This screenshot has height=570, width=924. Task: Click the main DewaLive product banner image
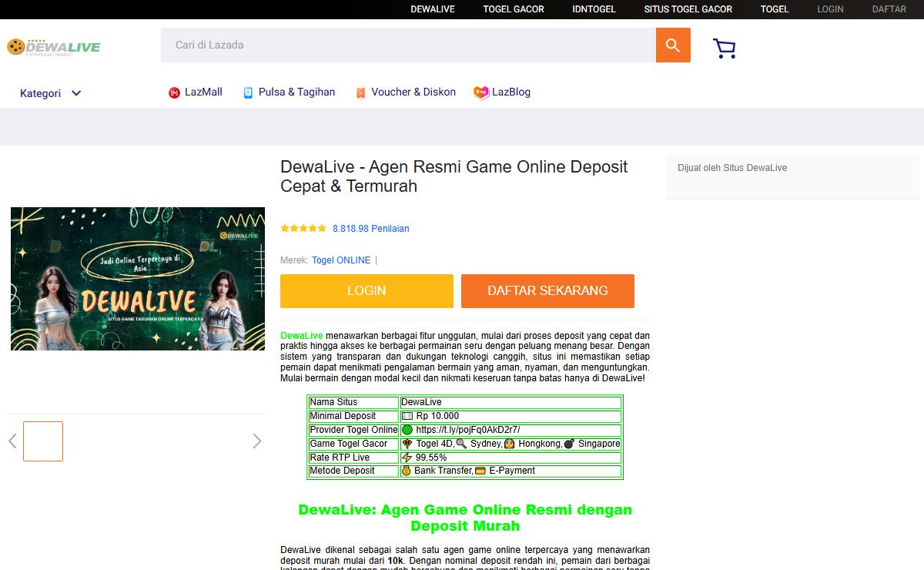[138, 279]
